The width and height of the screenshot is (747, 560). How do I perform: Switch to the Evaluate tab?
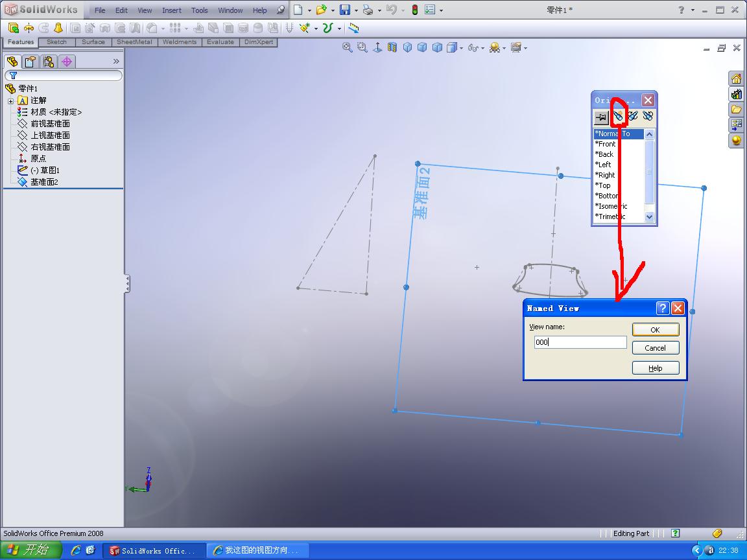220,42
